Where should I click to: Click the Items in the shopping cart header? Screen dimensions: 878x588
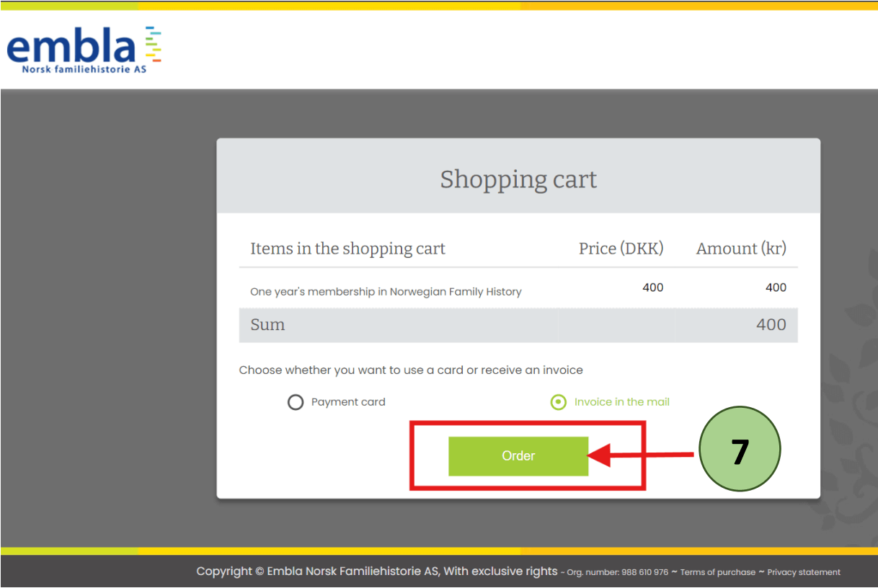pyautogui.click(x=347, y=249)
